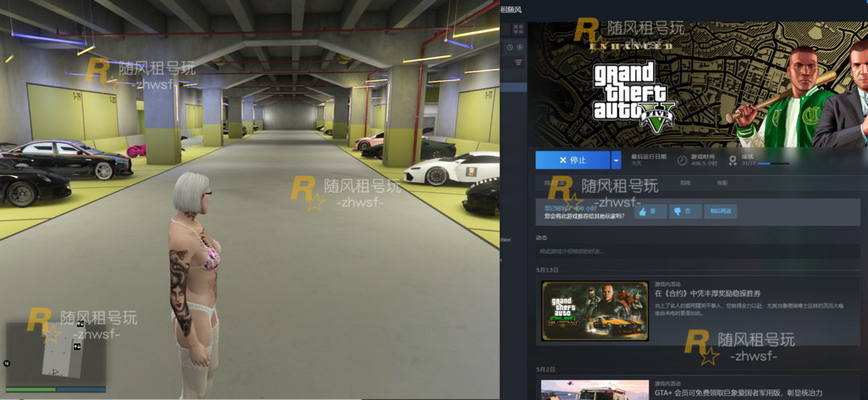This screenshot has width=868, height=400.
Task: Click the clock recent icon in Steam sidebar
Action: (x=510, y=47)
